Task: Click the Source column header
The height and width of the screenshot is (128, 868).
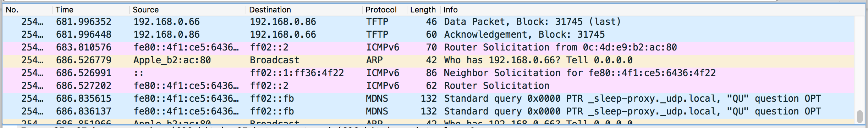Action: click(188, 10)
